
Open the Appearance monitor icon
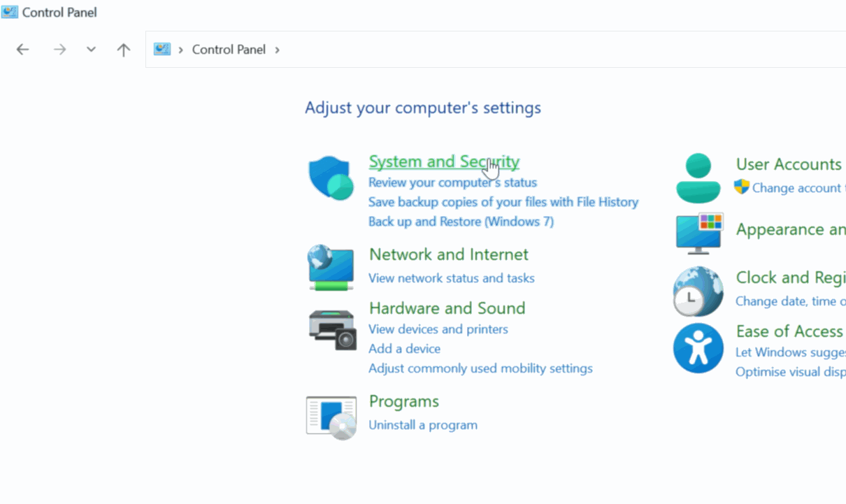[698, 233]
